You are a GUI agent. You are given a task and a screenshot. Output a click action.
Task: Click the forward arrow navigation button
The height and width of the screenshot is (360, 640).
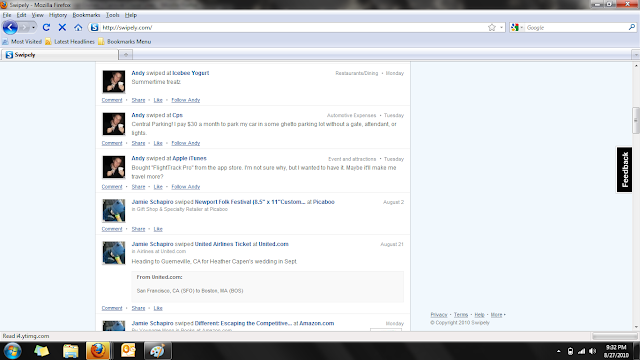24,28
